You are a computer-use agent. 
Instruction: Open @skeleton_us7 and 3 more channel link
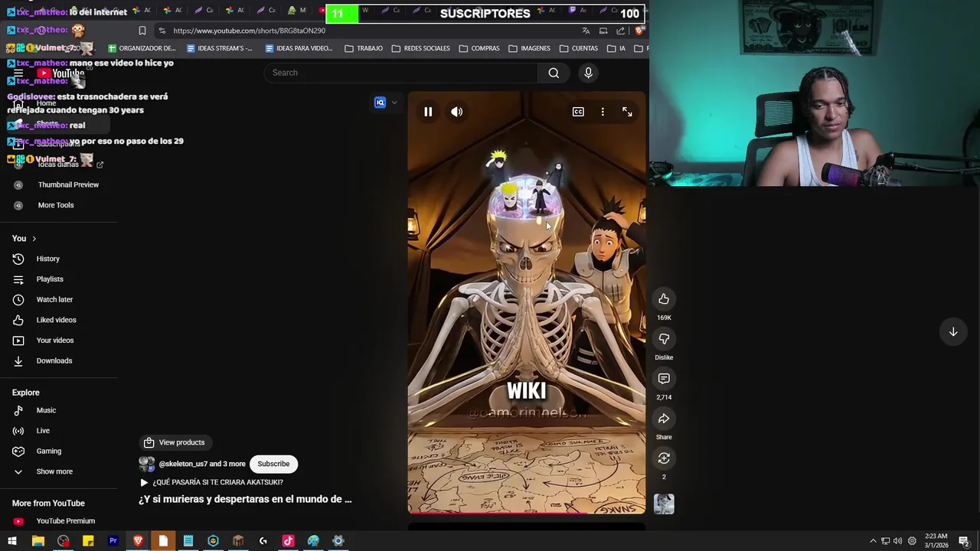(202, 464)
